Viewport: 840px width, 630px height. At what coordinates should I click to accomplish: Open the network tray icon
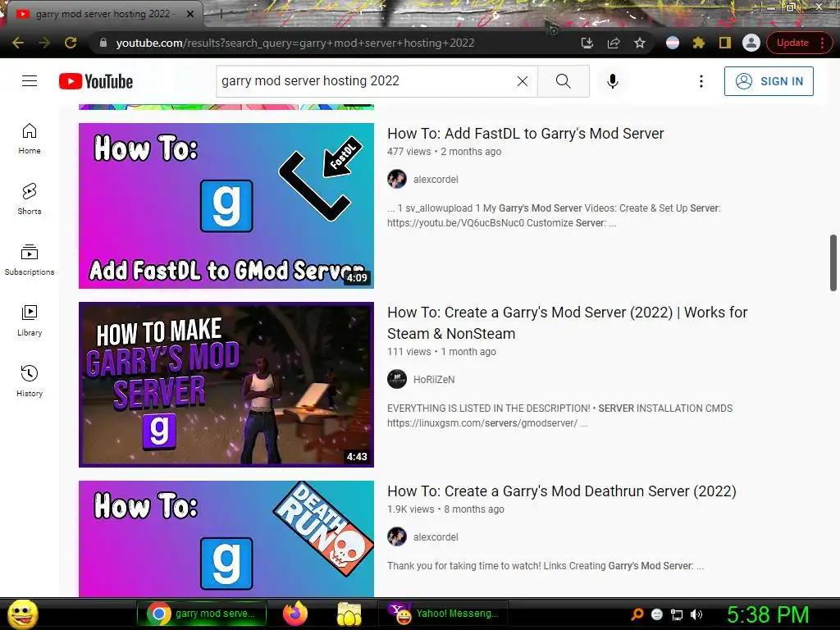click(x=677, y=614)
